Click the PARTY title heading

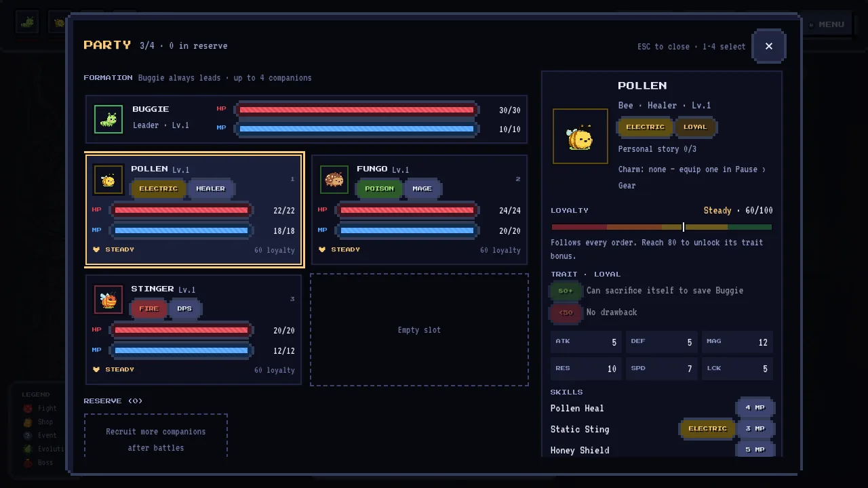(107, 45)
